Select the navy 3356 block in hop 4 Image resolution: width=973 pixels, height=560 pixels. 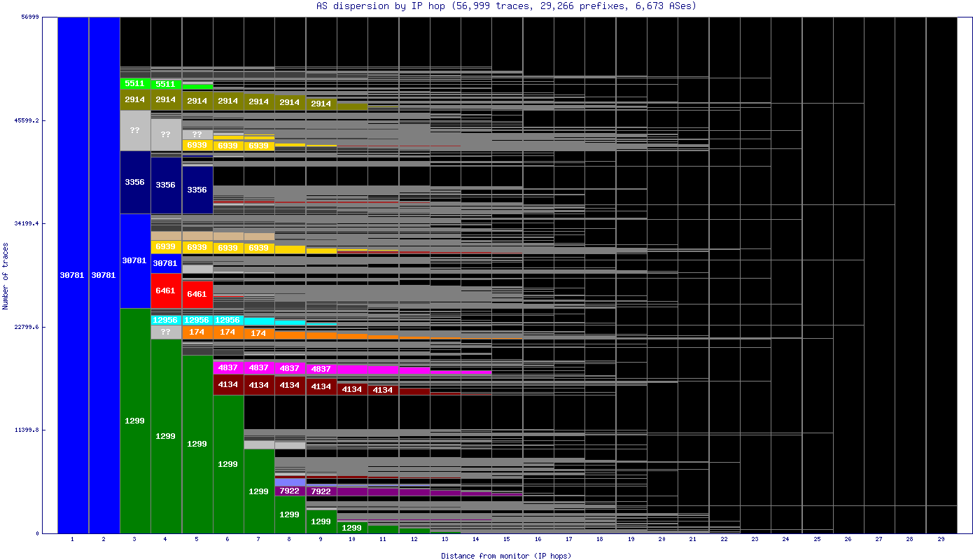pos(166,185)
